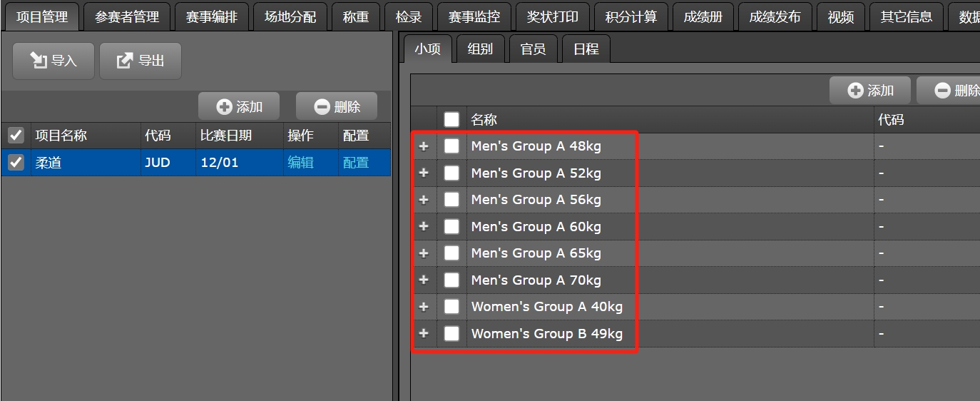Tick the Women's Group B 49kg checkbox
This screenshot has height=401, width=980.
tap(451, 334)
